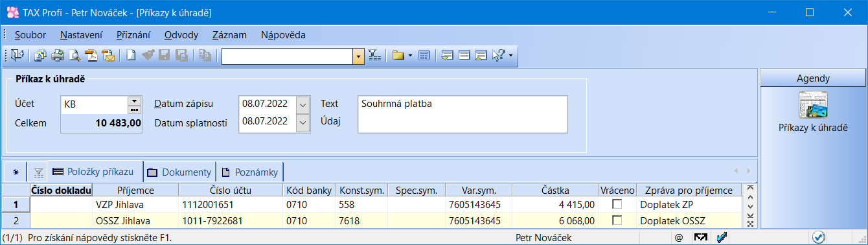Click the Agendy panel header button
Viewport: 868px width, 245px height.
(812, 78)
